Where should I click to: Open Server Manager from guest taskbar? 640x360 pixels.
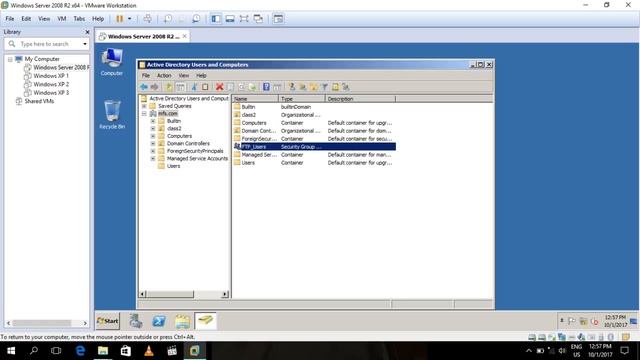point(136,321)
